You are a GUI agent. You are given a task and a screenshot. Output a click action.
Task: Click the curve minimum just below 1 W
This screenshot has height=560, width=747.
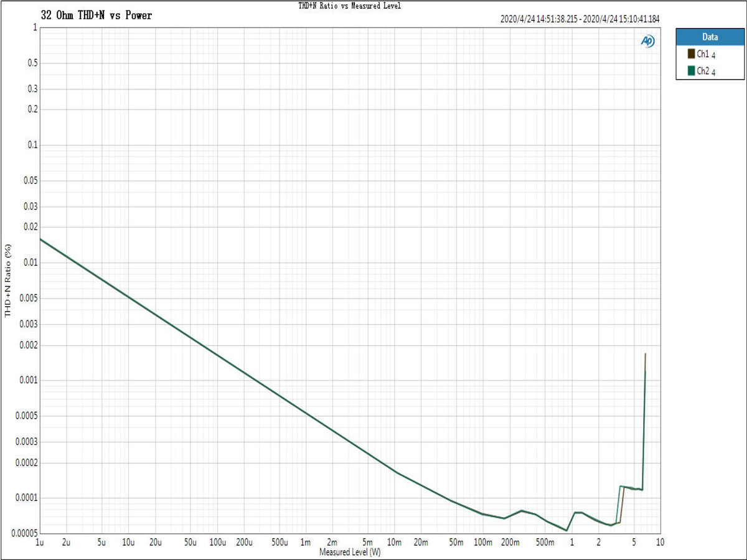pos(566,530)
